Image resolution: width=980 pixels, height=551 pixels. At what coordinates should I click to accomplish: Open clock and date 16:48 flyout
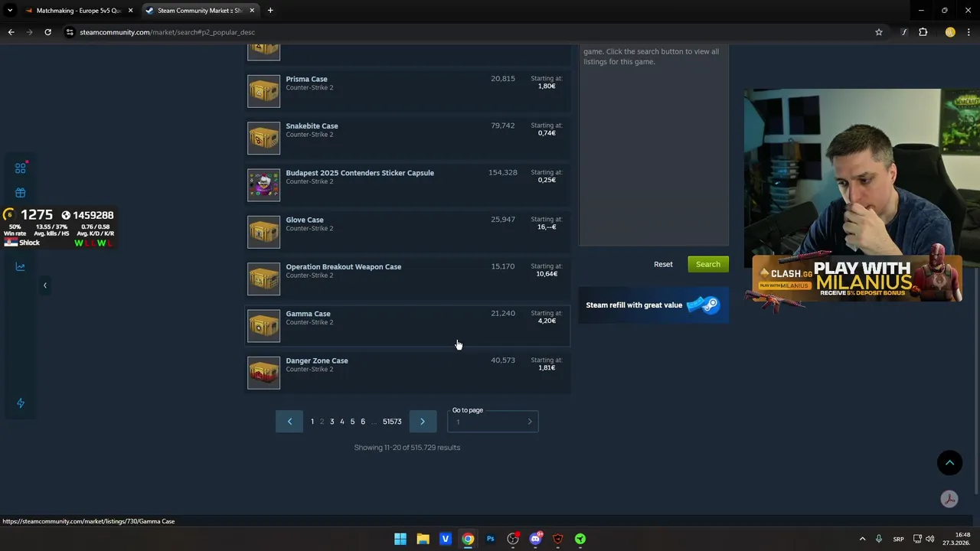(957, 539)
